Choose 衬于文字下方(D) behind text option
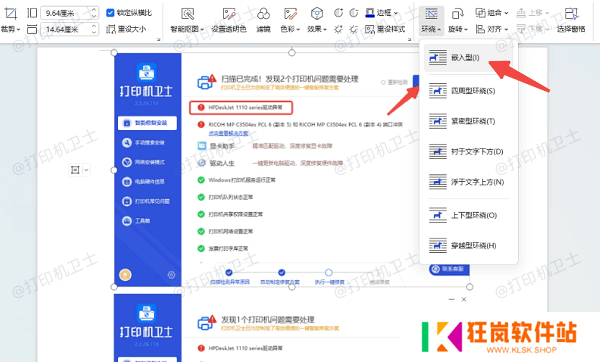This screenshot has height=362, width=600. point(468,152)
